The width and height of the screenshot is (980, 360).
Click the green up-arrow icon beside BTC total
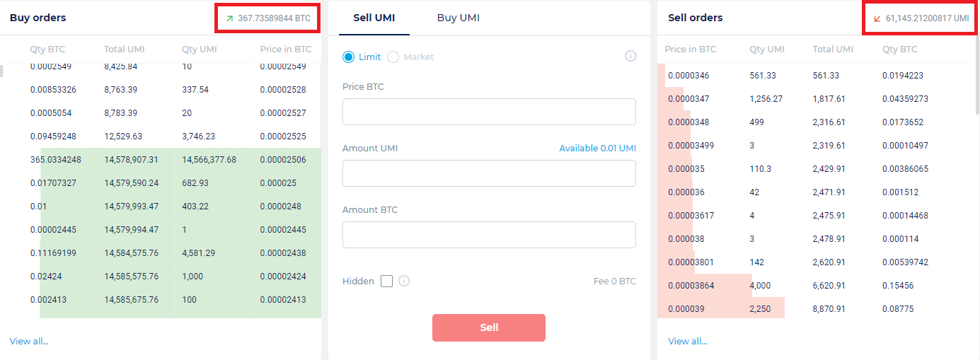click(229, 18)
